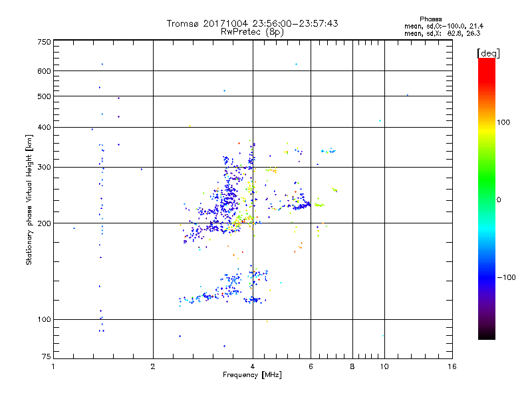Click the cyan data point near 5.5 MHz, 620 km
Viewport: 532px width, 399px height.
(x=296, y=64)
